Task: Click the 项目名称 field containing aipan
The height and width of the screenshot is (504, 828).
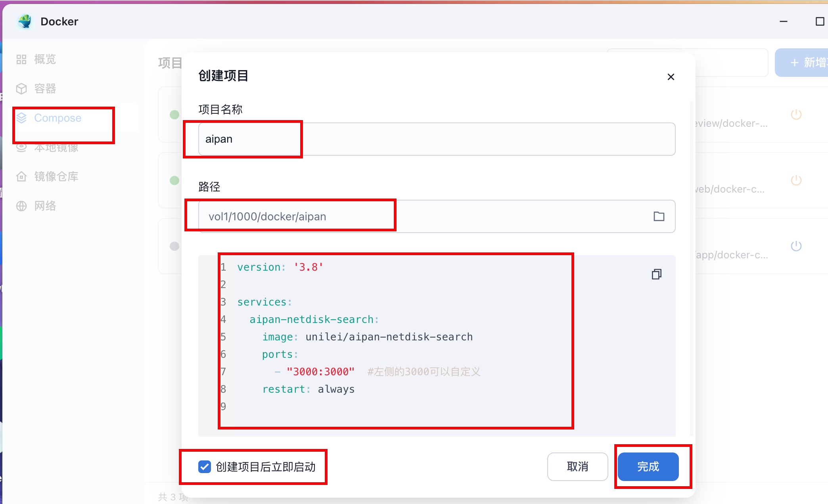Action: (x=437, y=139)
